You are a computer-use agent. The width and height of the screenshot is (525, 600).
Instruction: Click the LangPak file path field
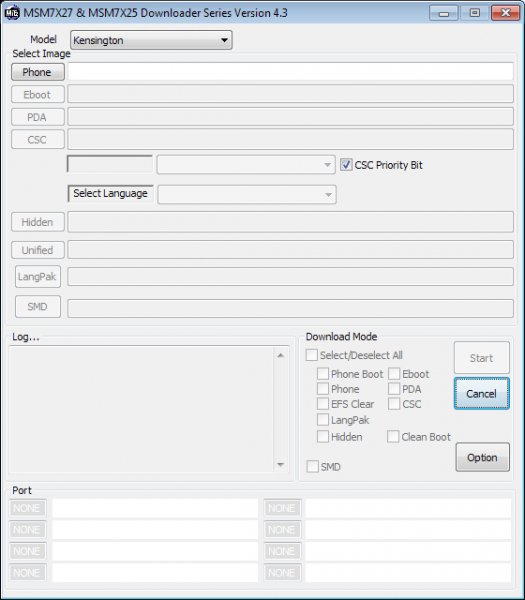[290, 277]
